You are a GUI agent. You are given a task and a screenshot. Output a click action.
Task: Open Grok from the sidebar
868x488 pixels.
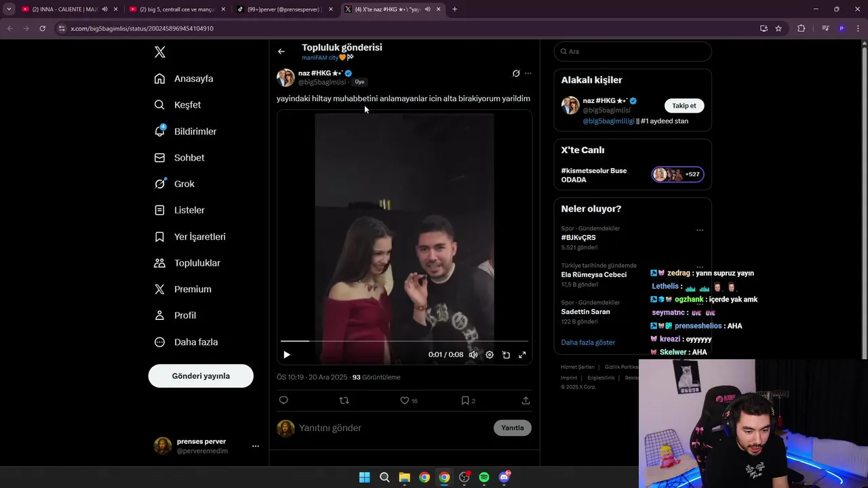tap(174, 184)
